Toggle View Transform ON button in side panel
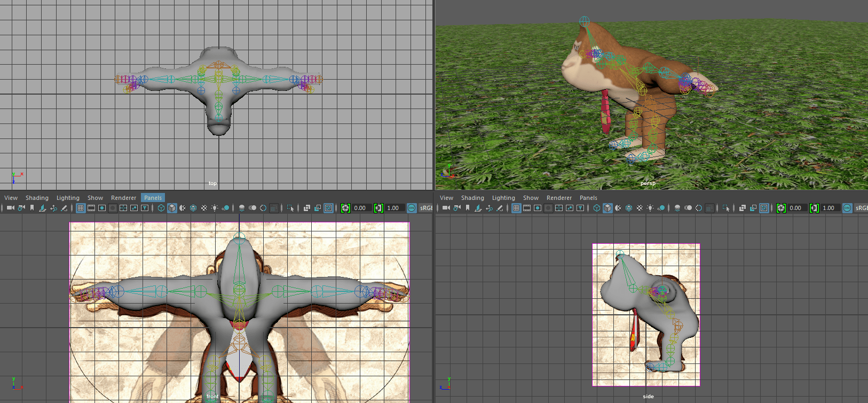868x403 pixels. click(x=847, y=208)
